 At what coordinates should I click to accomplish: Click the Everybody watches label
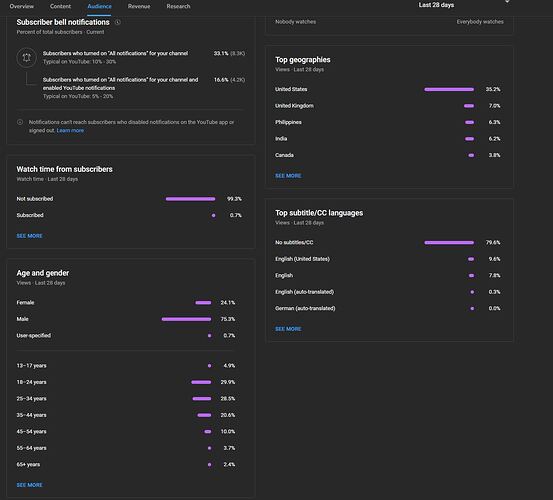point(480,22)
